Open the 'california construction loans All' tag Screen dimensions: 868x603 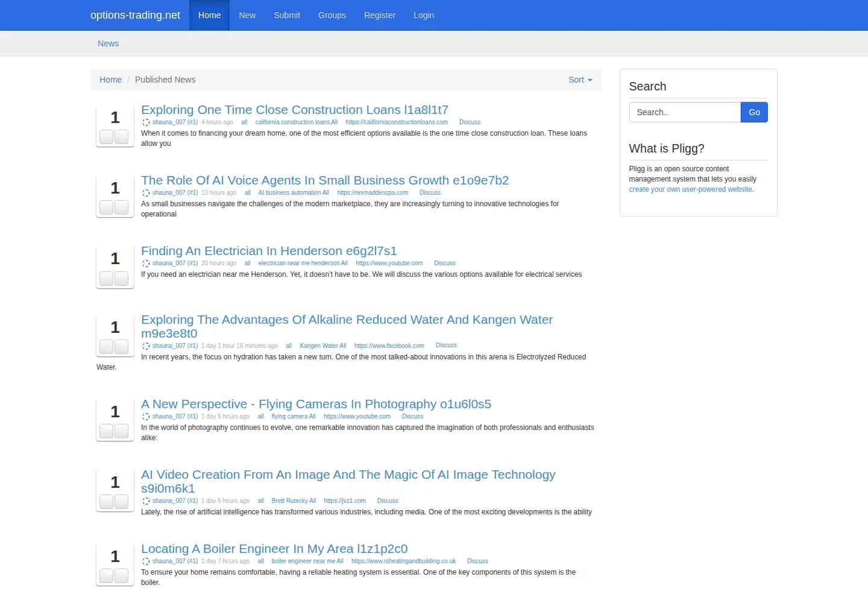297,122
